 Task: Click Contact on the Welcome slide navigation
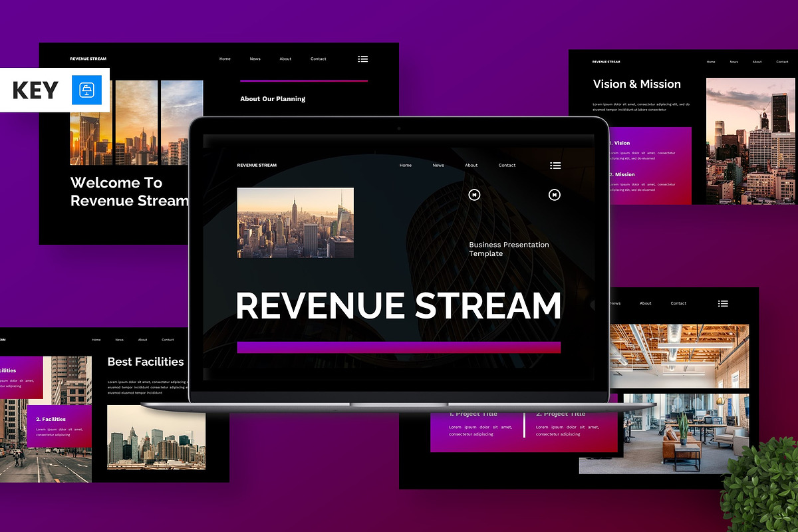(x=319, y=59)
